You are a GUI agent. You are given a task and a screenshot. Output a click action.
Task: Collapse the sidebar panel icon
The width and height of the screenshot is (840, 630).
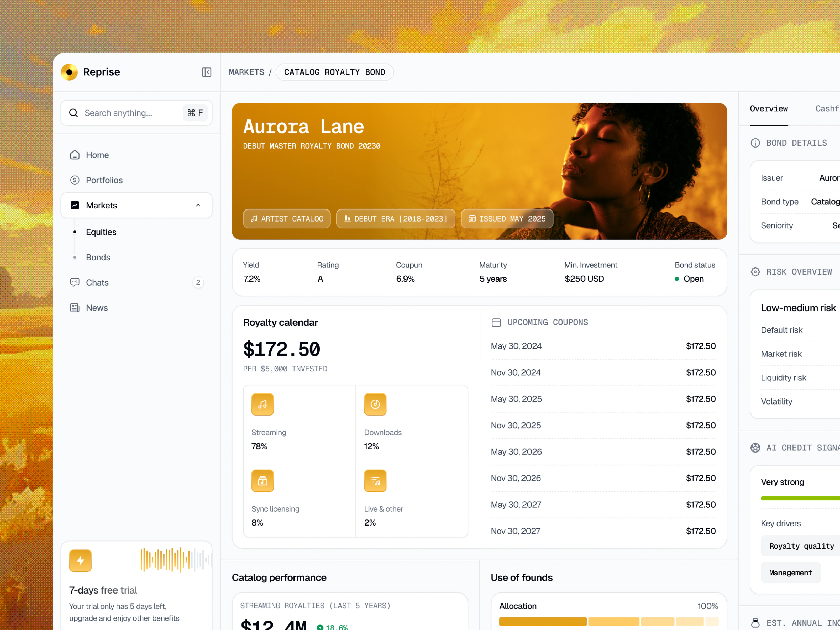206,72
